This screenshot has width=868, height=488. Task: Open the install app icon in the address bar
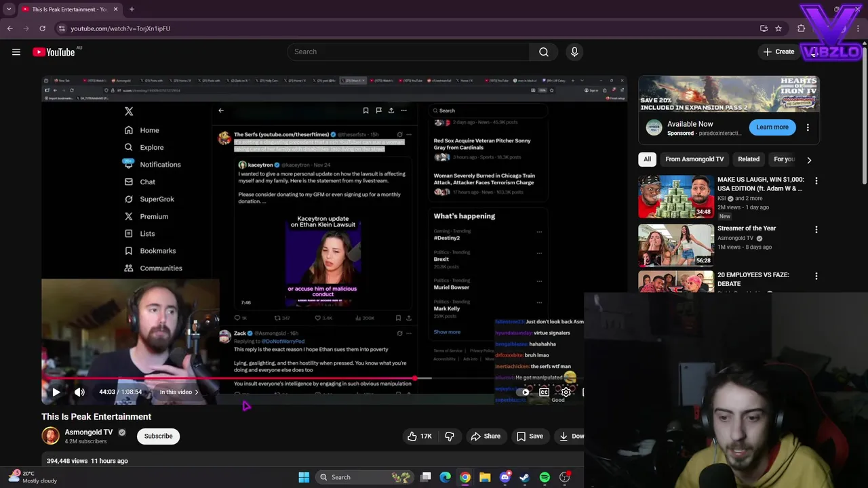tap(764, 28)
